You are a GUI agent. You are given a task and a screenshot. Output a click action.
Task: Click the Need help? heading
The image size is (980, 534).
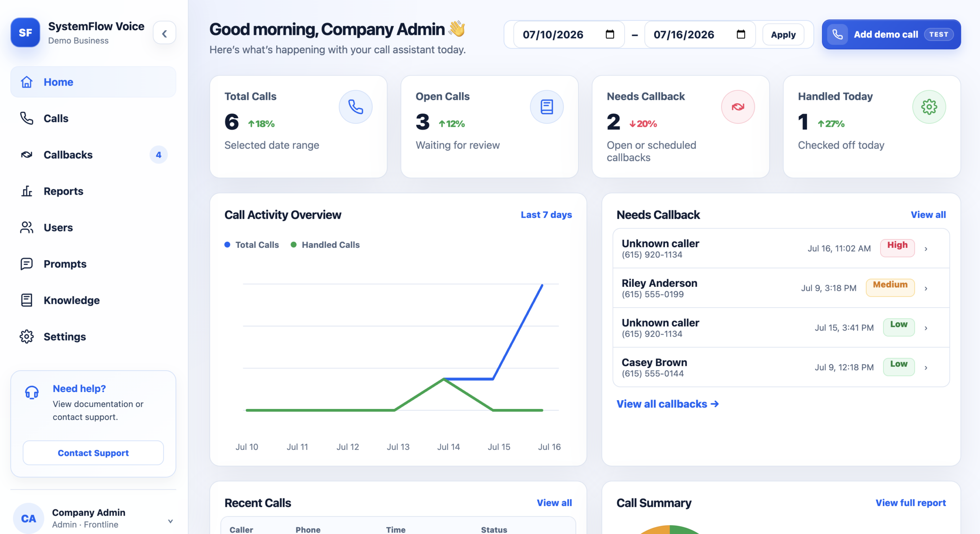pos(79,389)
